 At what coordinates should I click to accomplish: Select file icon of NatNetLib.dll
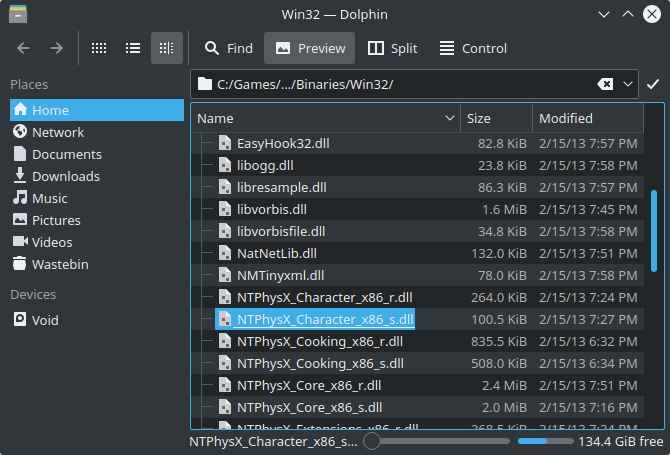pyautogui.click(x=225, y=253)
